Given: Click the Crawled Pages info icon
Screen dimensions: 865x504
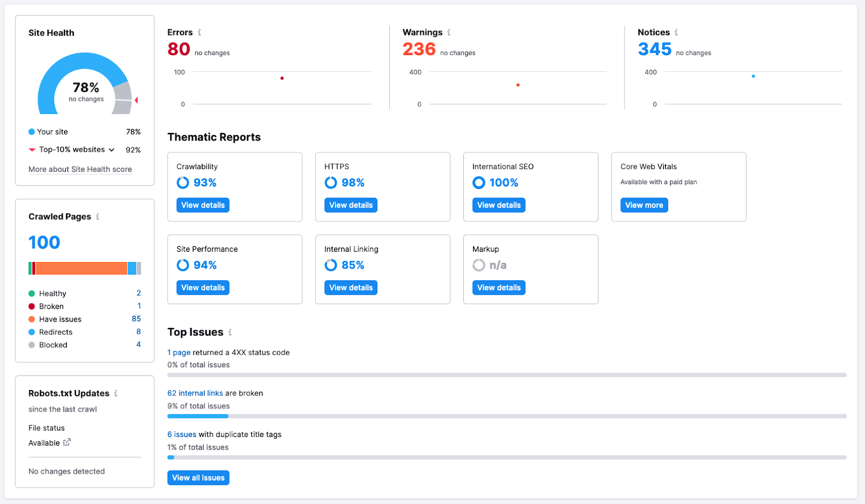Looking at the screenshot, I should (x=97, y=217).
